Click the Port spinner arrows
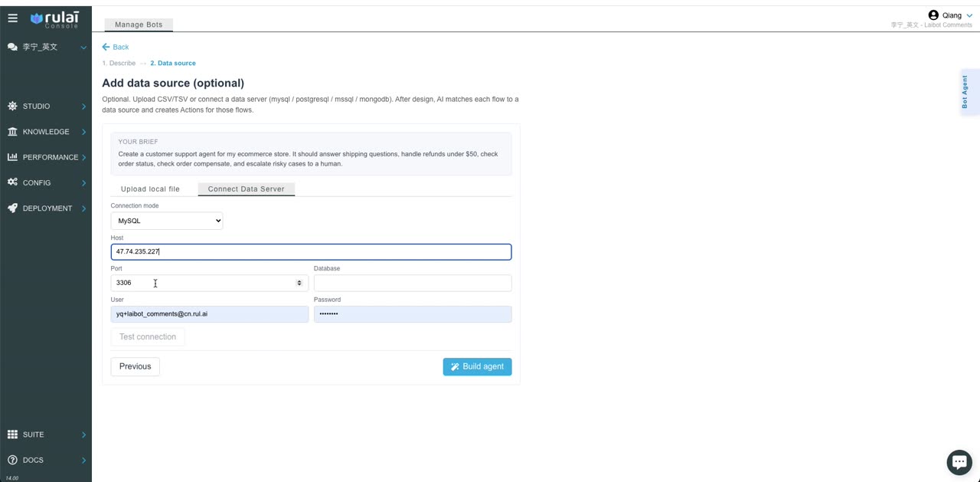 pos(299,283)
